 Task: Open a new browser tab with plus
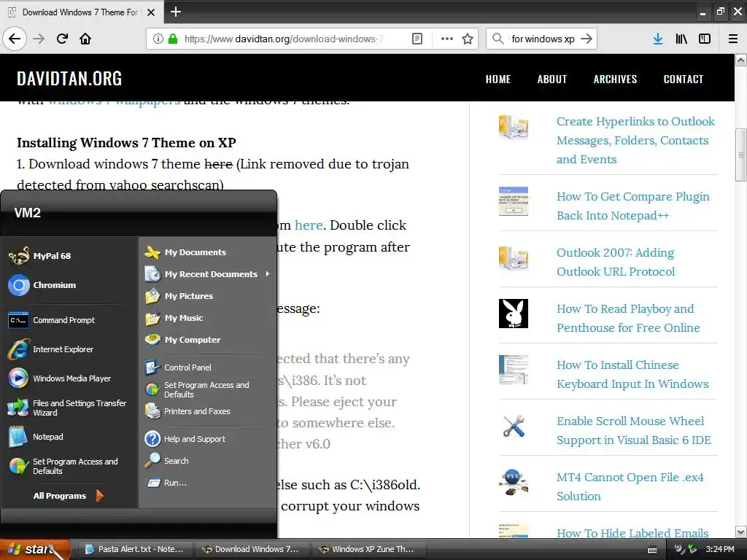point(176,12)
